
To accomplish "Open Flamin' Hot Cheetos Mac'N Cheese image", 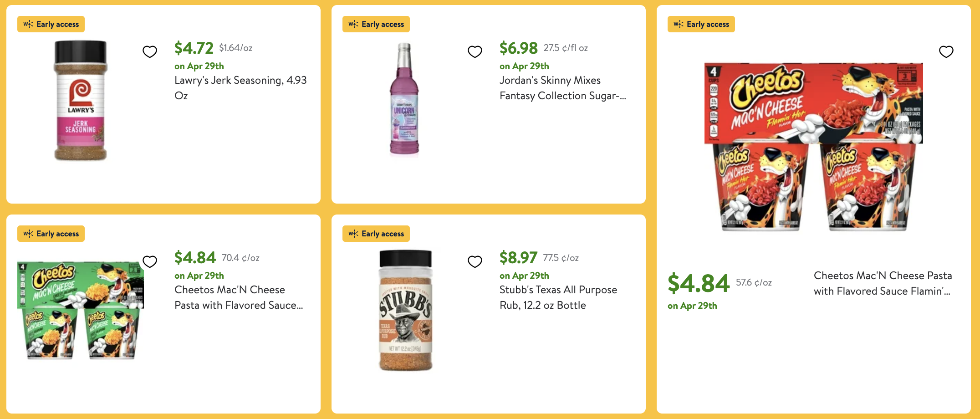I will click(813, 147).
